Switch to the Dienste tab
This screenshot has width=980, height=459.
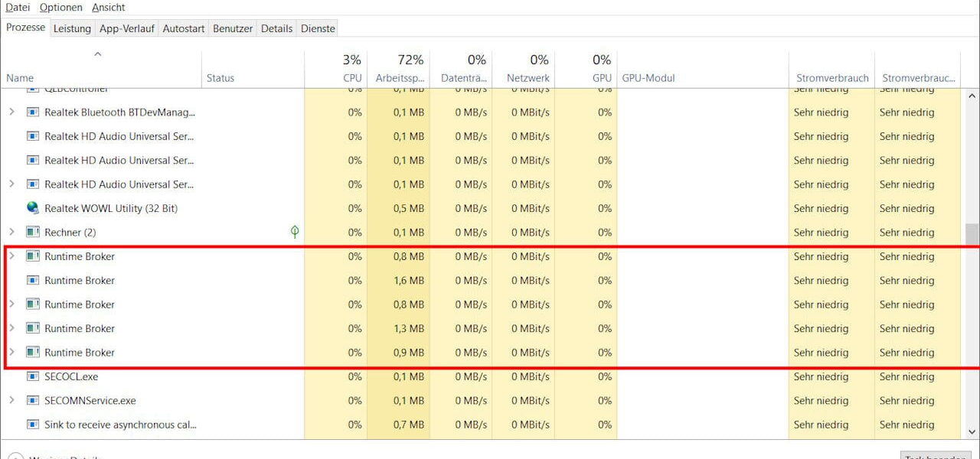point(318,28)
